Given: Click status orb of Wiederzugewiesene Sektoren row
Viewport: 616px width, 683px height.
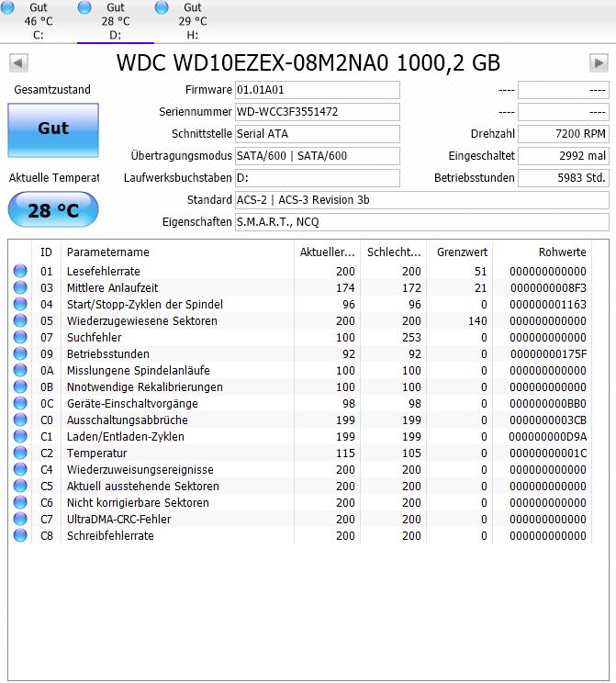Looking at the screenshot, I should (x=20, y=320).
